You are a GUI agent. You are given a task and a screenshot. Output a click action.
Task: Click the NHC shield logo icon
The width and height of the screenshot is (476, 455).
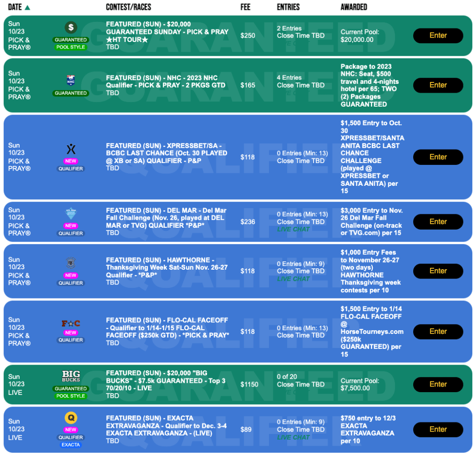[71, 80]
